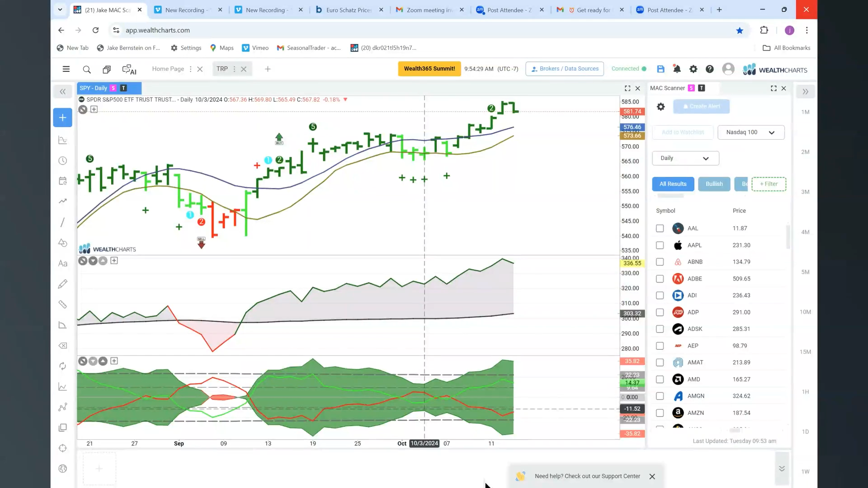Click the Wealth365 Summit! button
This screenshot has height=488, width=868.
(x=429, y=69)
